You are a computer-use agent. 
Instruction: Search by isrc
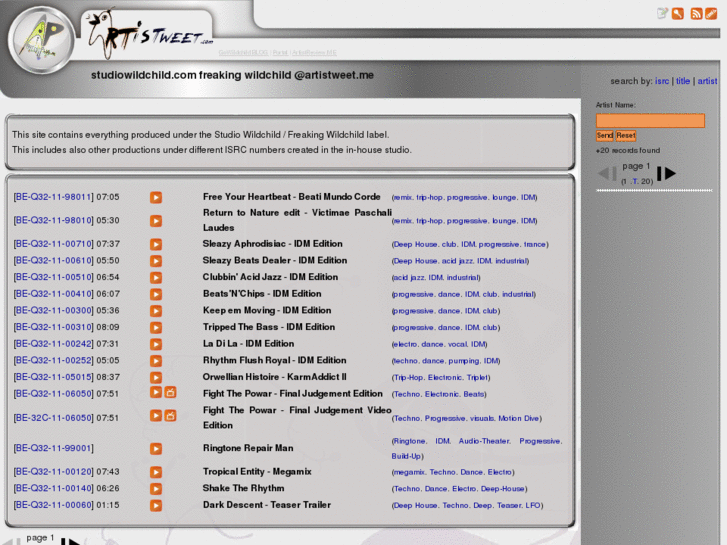click(662, 81)
